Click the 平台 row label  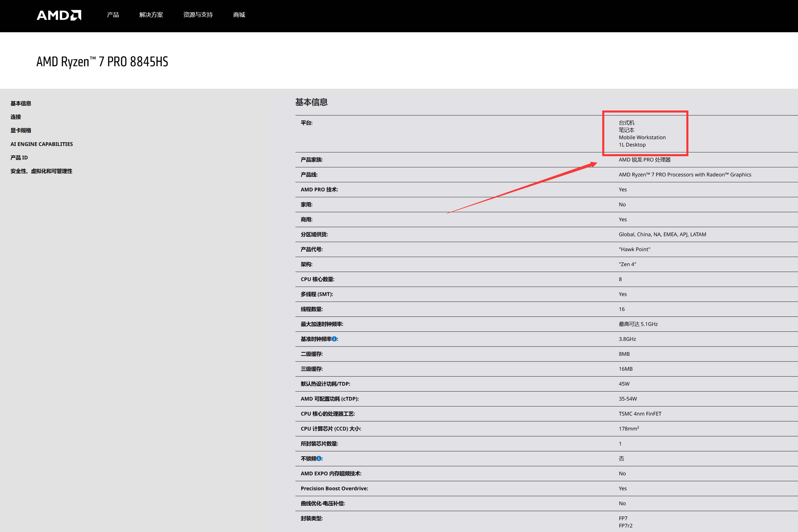[306, 123]
